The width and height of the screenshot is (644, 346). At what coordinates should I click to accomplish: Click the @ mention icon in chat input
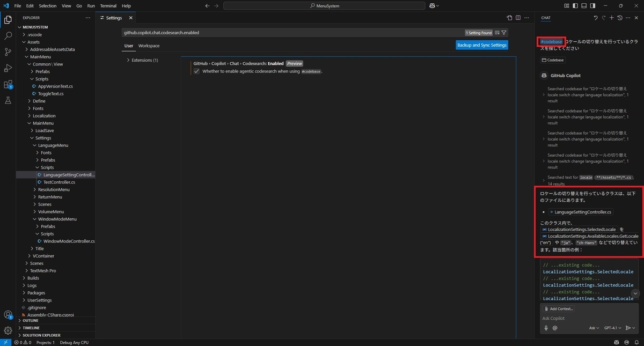tap(554, 328)
